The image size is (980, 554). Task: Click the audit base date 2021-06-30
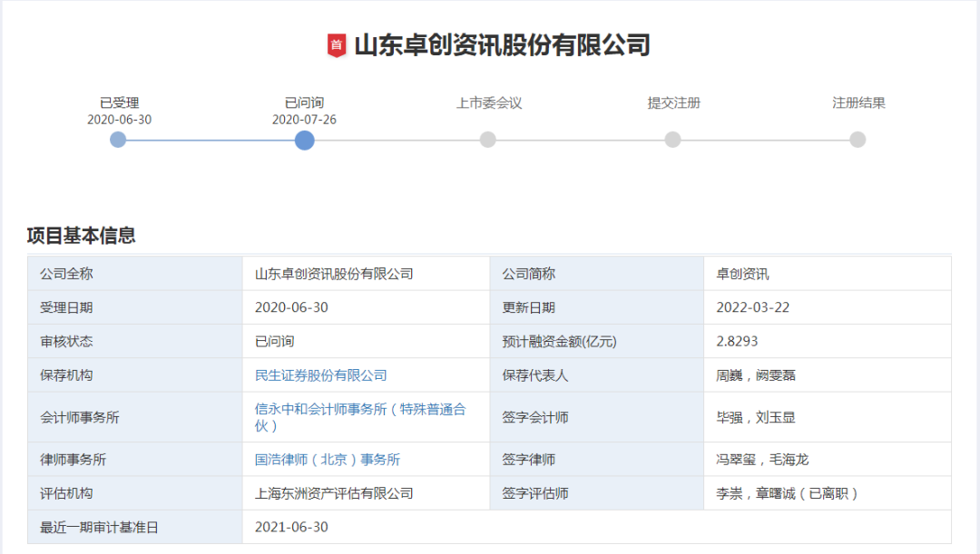click(291, 527)
